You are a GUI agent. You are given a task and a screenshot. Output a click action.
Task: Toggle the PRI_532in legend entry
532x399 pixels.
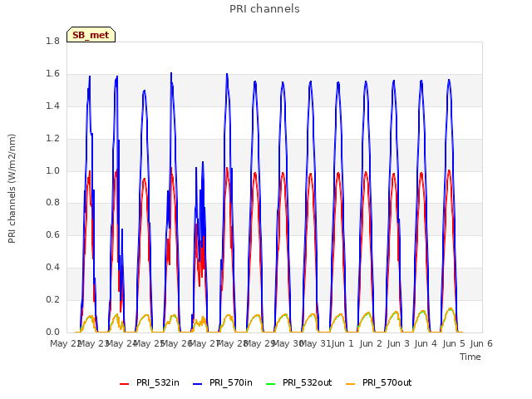(x=150, y=382)
